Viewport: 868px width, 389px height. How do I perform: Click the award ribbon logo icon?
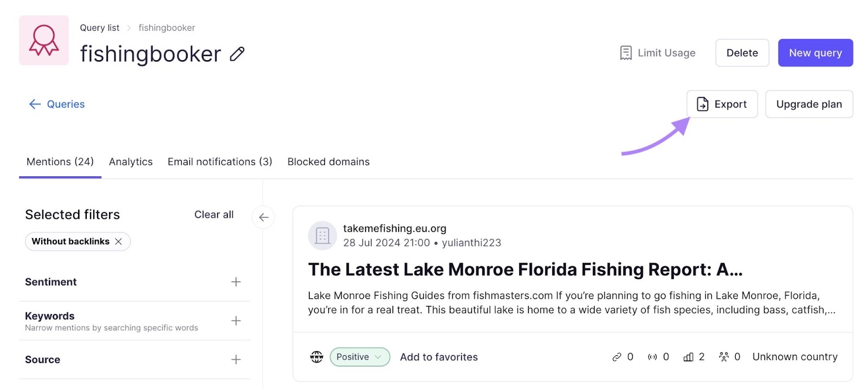click(x=44, y=40)
